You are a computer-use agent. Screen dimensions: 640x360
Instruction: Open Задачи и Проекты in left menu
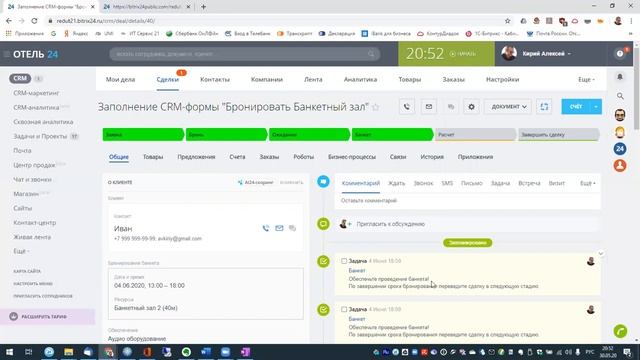[40, 136]
